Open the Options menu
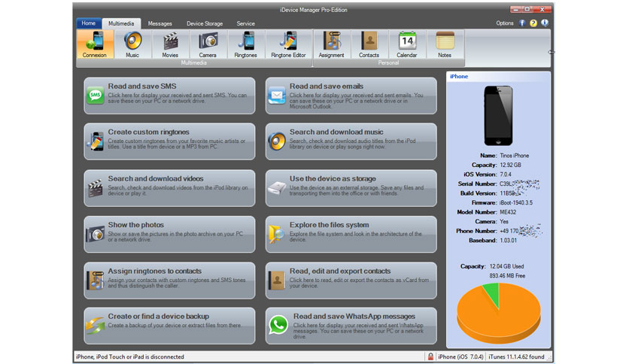Viewport: 629px width, 364px height. (x=505, y=23)
